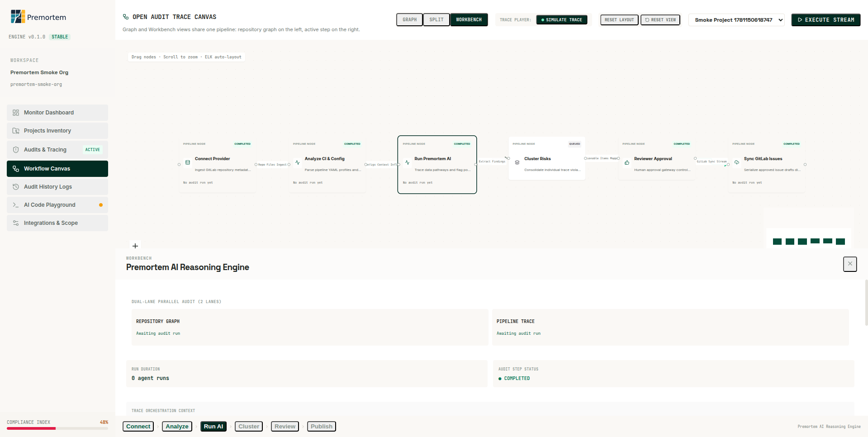Click the COMPLETED badge on Reviewer Approval
868x437 pixels.
682,144
